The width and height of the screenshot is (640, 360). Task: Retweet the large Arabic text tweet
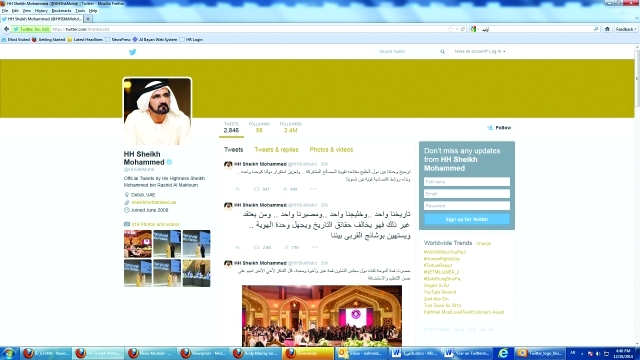(x=257, y=247)
